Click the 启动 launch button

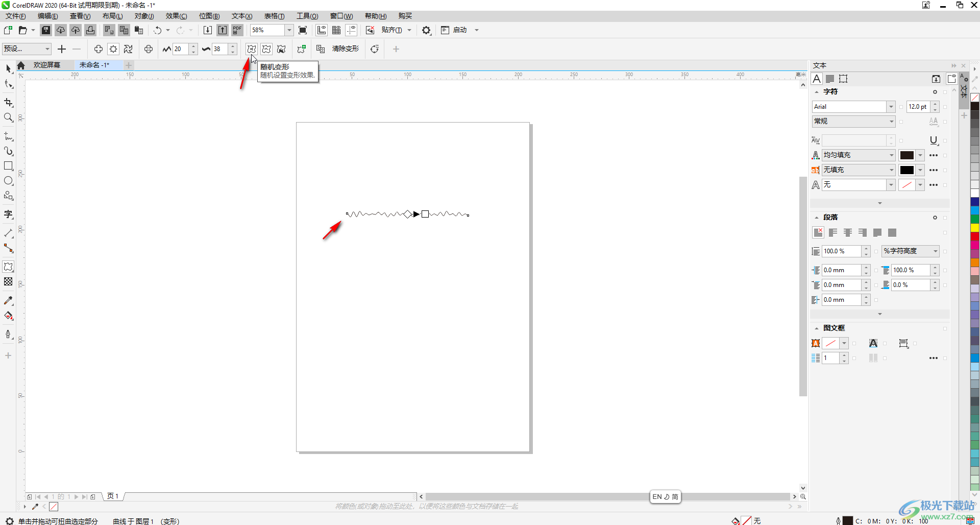coord(460,30)
